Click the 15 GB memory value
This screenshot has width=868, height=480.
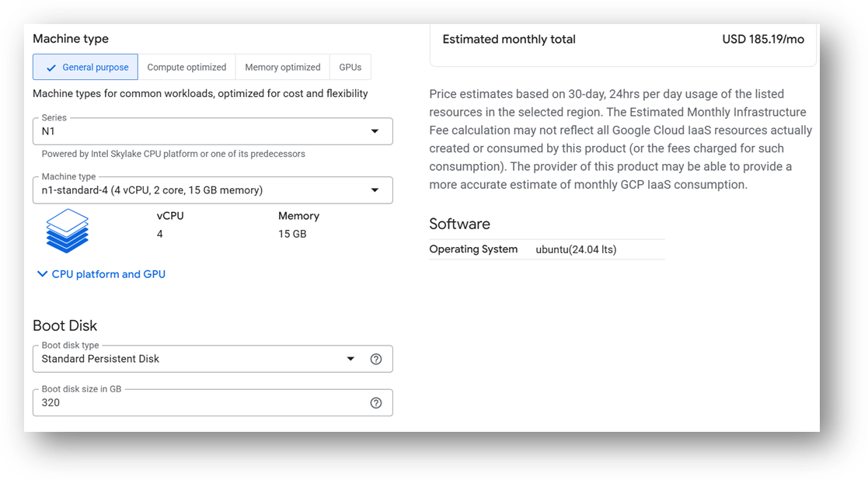292,234
